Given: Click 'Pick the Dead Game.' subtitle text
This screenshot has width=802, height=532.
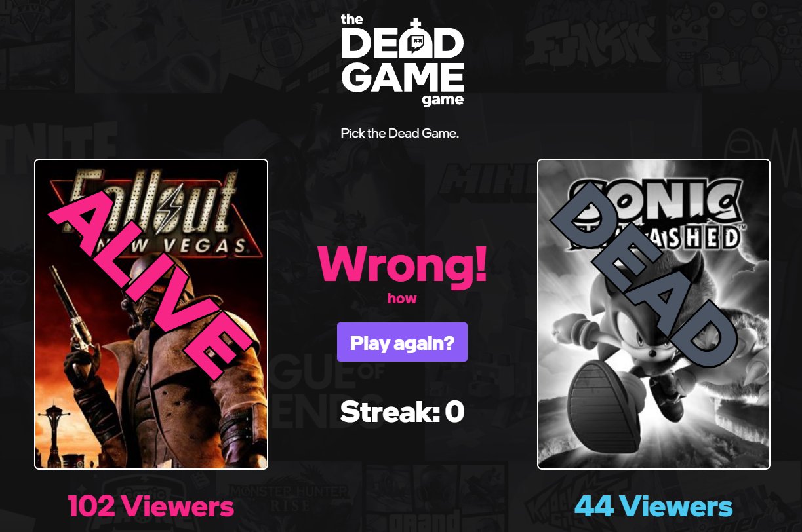Looking at the screenshot, I should [399, 134].
